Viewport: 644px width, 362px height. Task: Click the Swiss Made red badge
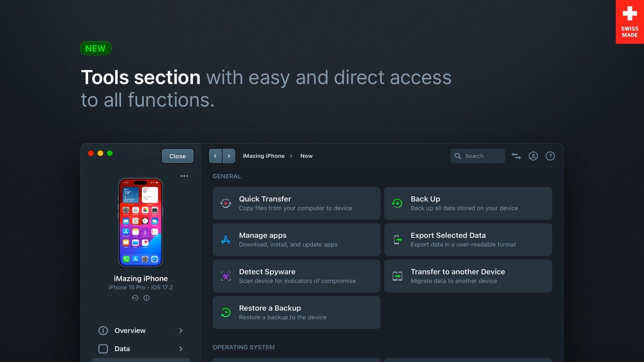click(630, 22)
